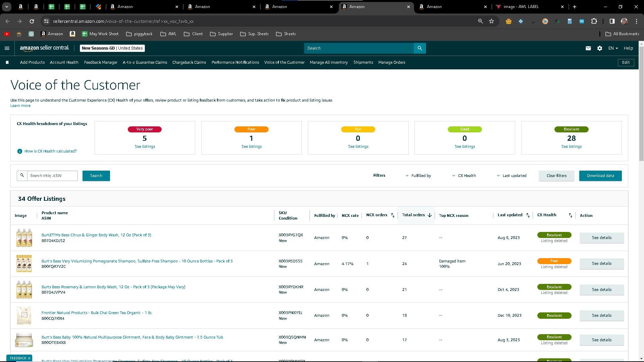Expand the CX Health filter dropdown

click(464, 176)
